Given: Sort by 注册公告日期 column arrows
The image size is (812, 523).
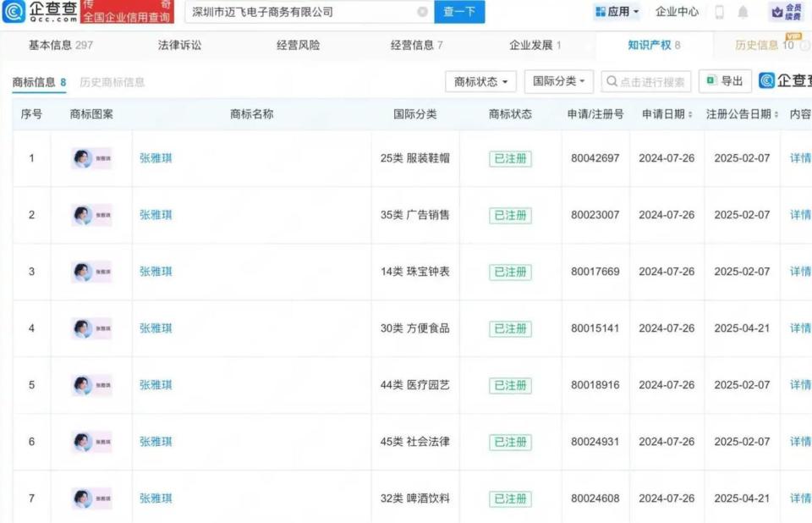Looking at the screenshot, I should (776, 114).
